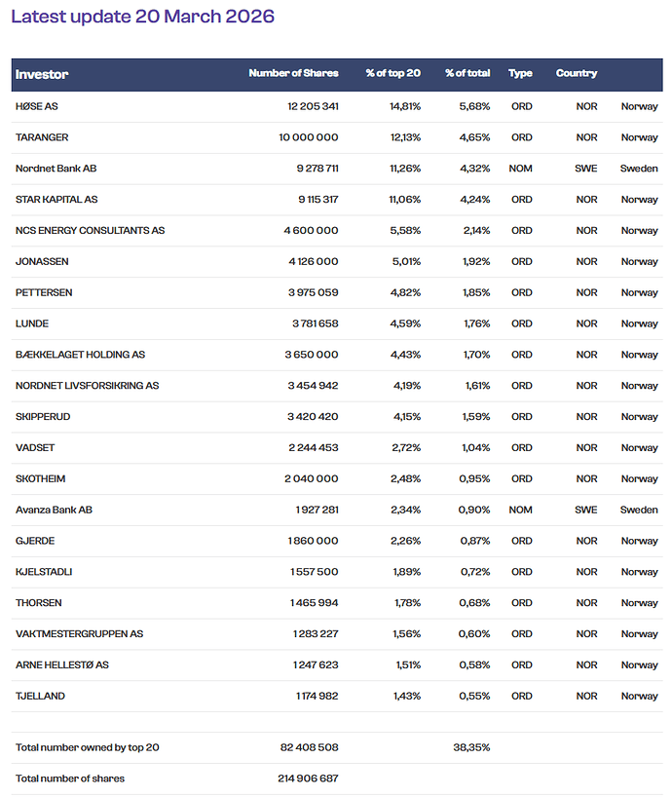Click Nordnet Bank AB investor name
The height and width of the screenshot is (797, 672).
click(x=56, y=169)
